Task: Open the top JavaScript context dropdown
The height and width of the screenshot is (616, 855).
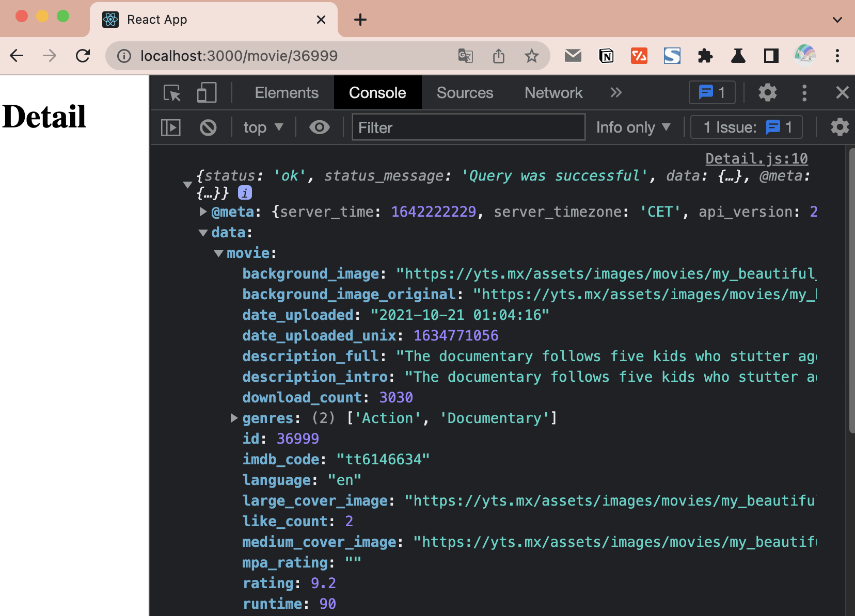Action: [263, 127]
